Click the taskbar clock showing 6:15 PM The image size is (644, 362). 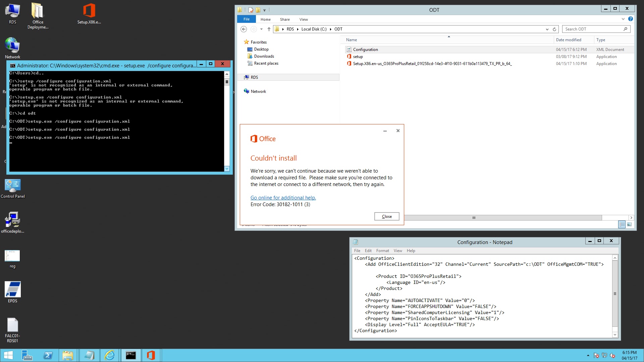629,355
